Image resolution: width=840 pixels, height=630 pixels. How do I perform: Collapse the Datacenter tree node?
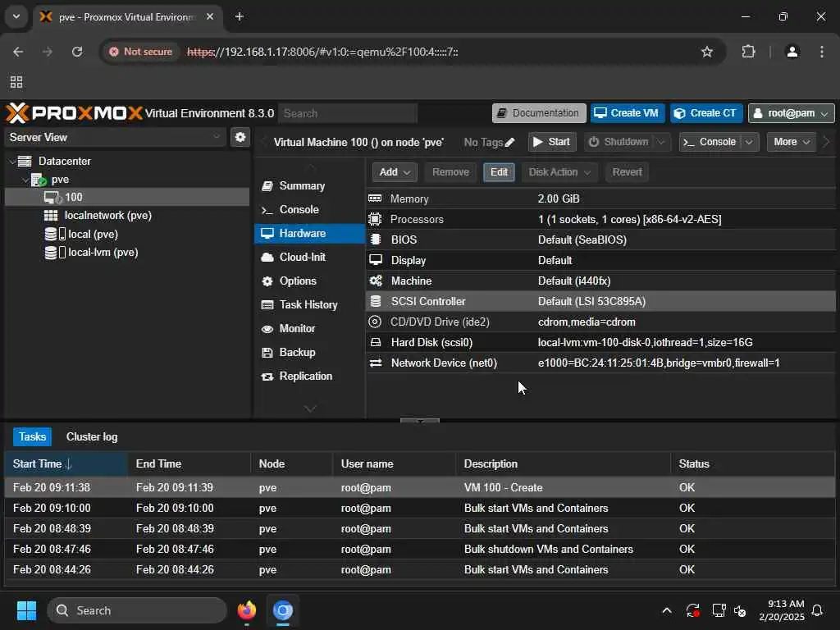coord(11,162)
